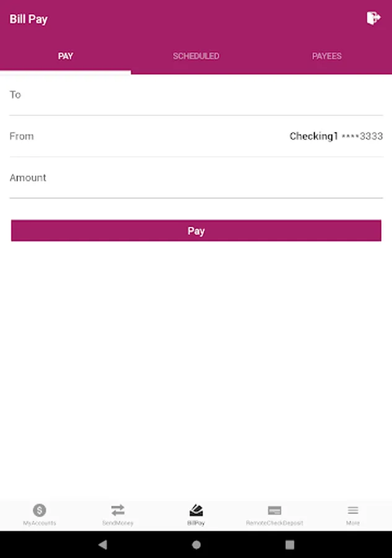Click the magenta Pay button
Image resolution: width=392 pixels, height=558 pixels.
[196, 231]
